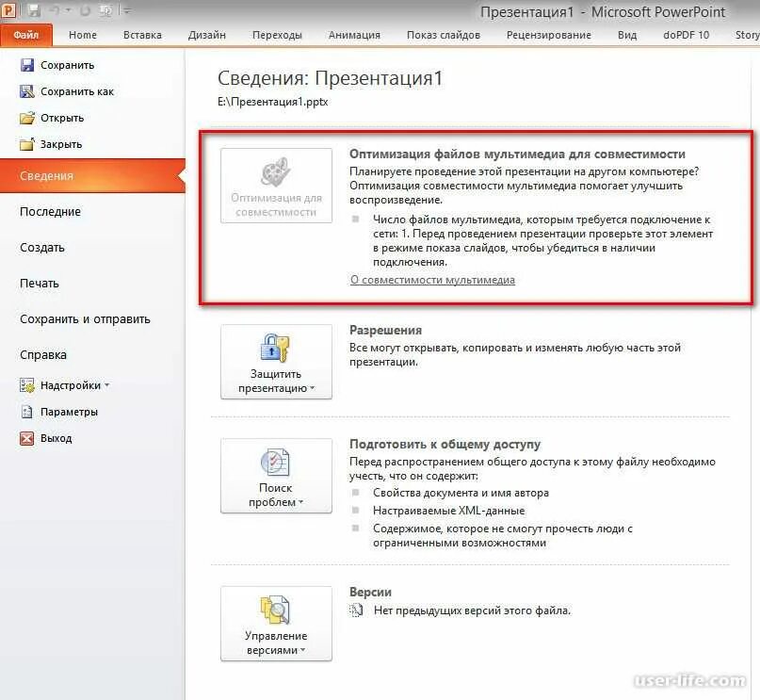
Task: Switch to the Рецензирование ribbon tab
Action: pos(549,35)
